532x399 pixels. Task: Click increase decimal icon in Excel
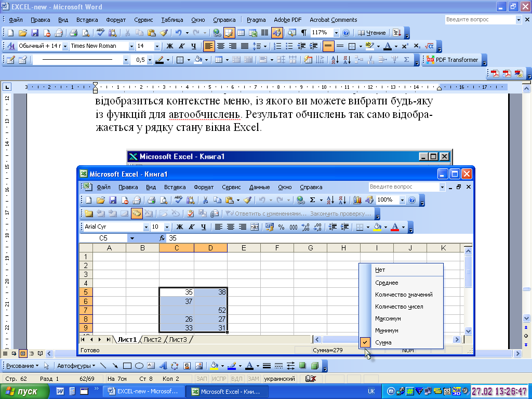[x=305, y=228]
